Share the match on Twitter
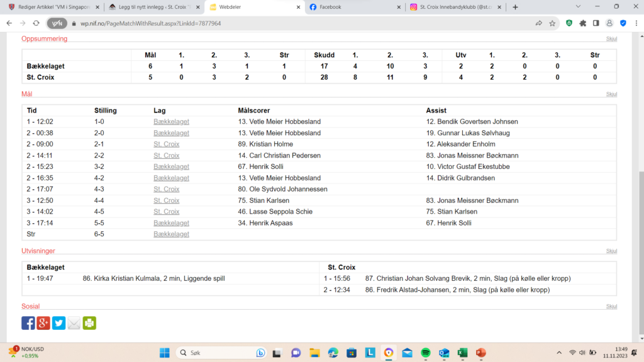The width and height of the screenshot is (644, 362). [58, 323]
